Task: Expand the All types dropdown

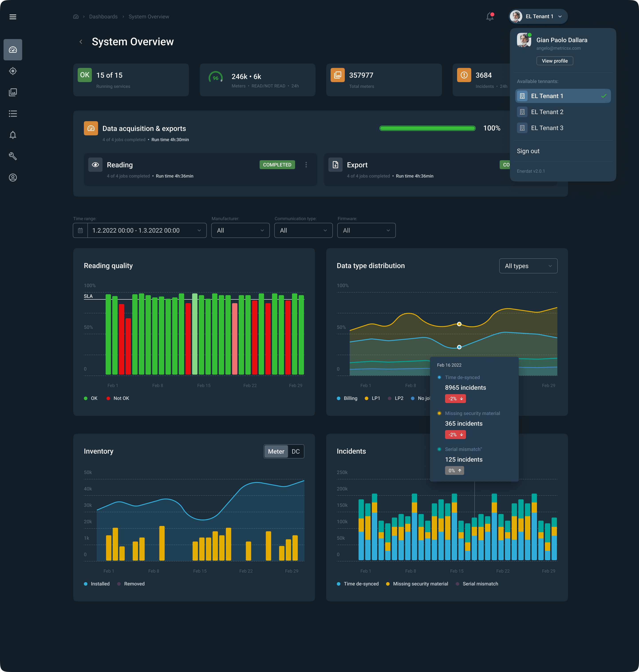Action: point(528,266)
